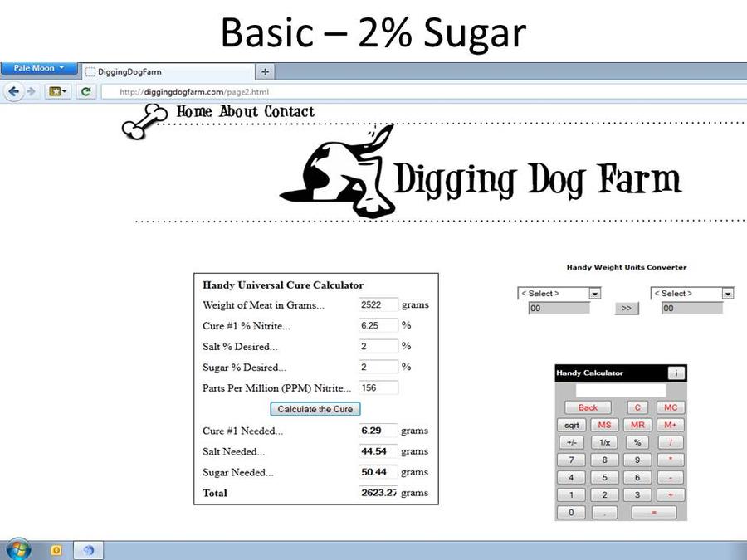This screenshot has height=560, width=747.
Task: Click the Weight of Meat in Grams field
Action: 378,304
